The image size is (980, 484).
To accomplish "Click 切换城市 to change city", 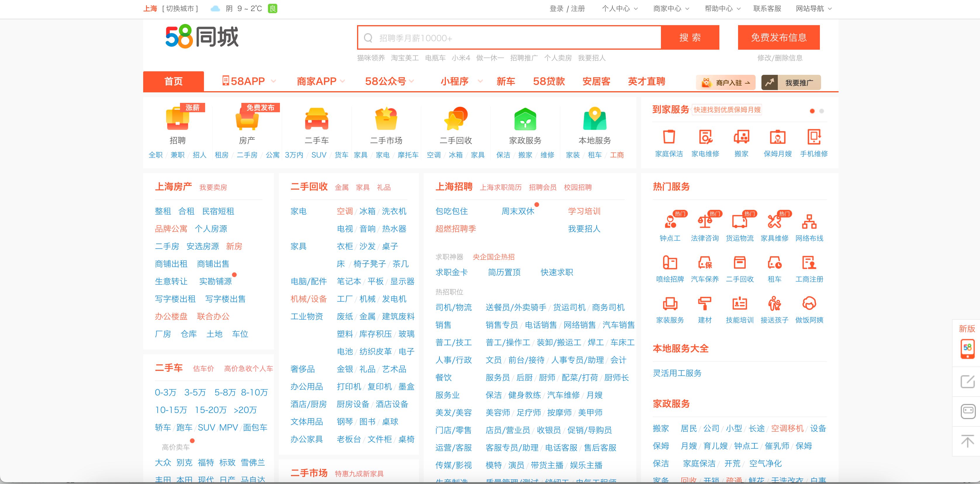I will (x=180, y=8).
